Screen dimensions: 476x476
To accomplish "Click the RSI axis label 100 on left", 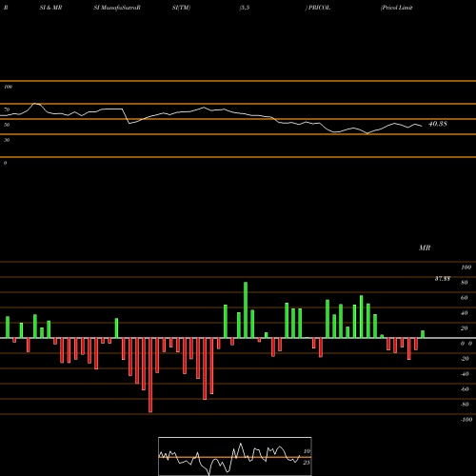I will point(8,87).
